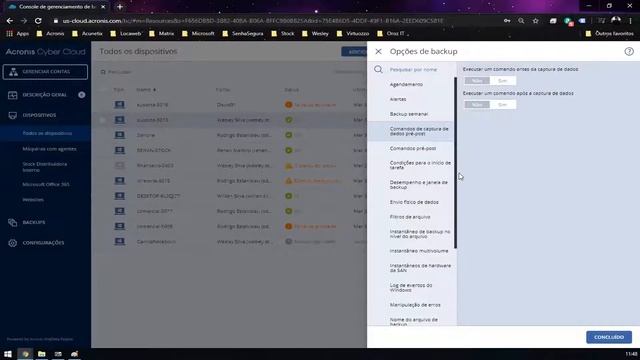Go forward in the browser

[x=24, y=20]
